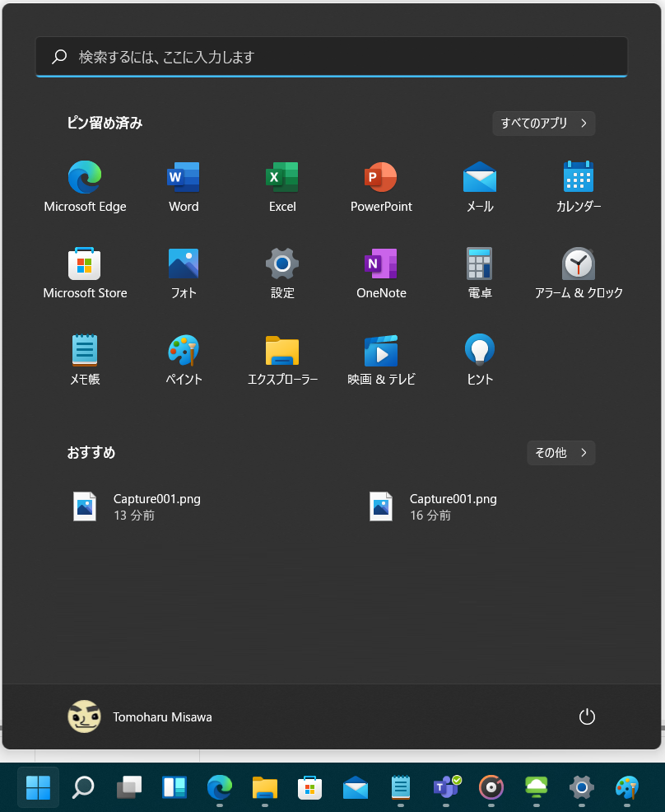
Task: Open Excel from pinned apps
Action: click(282, 187)
